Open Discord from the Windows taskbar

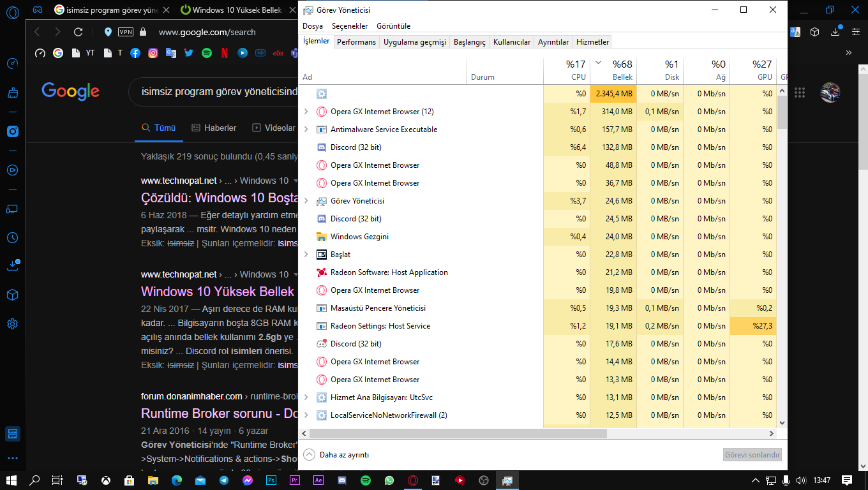click(342, 480)
